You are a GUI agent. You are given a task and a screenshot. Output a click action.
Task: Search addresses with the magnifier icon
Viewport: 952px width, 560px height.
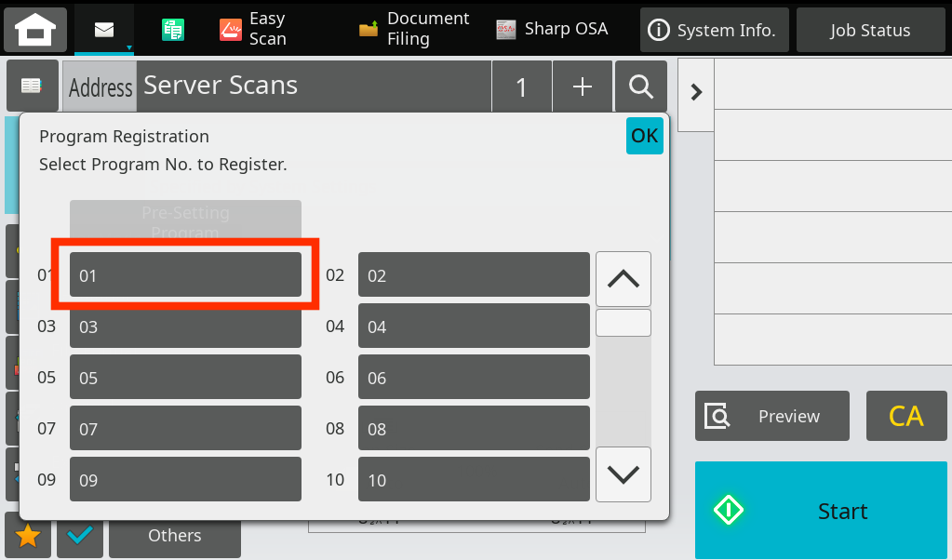click(639, 85)
